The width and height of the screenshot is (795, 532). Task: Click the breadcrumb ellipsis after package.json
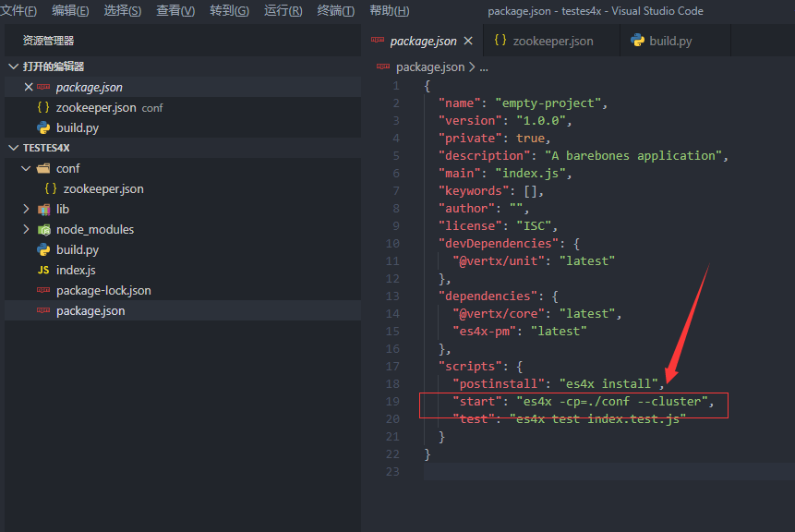tap(484, 67)
